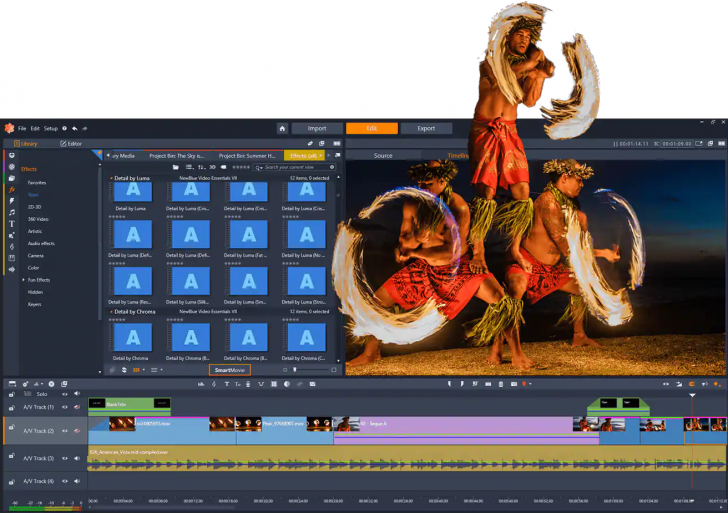728x513 pixels.
Task: Clear the library search field
Action: [x=332, y=167]
